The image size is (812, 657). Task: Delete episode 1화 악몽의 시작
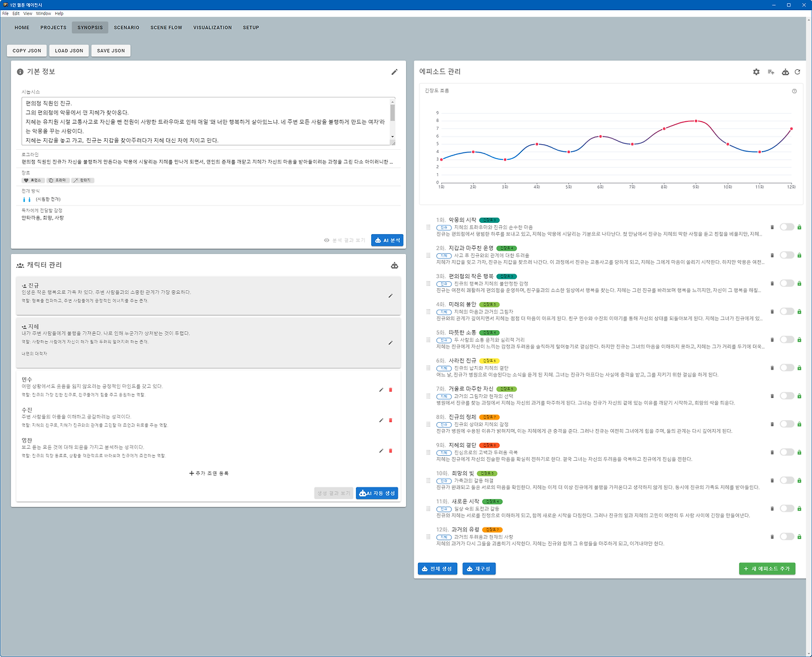click(772, 227)
